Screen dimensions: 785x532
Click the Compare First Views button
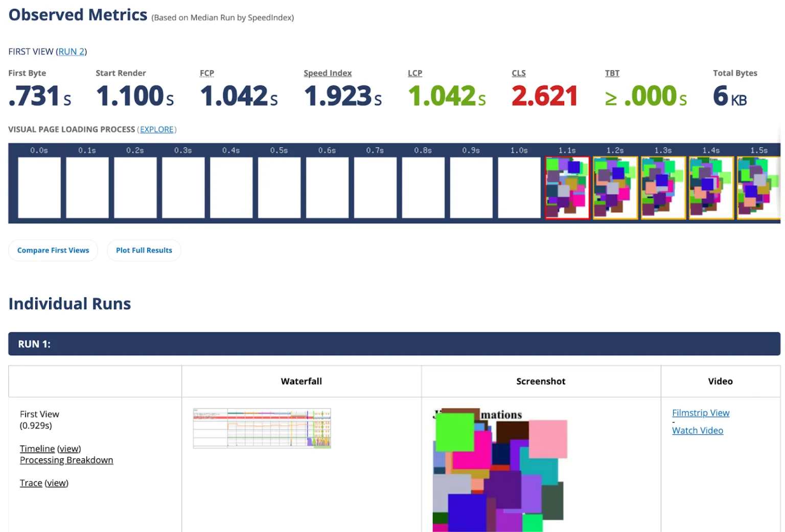click(53, 250)
